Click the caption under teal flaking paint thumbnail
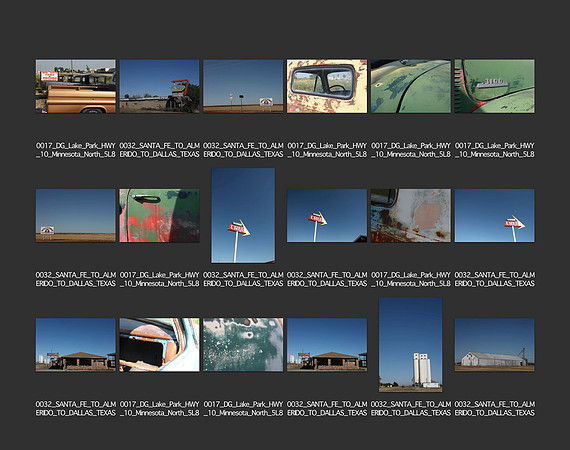The width and height of the screenshot is (570, 450). click(243, 409)
